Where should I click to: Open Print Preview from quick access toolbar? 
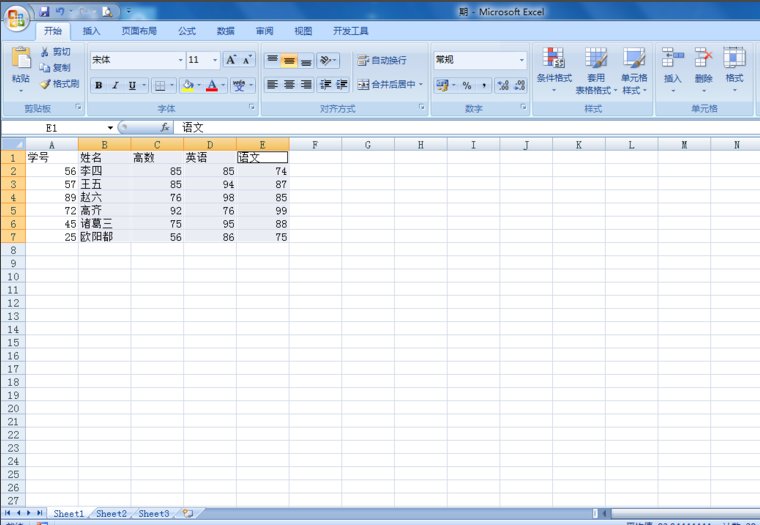(107, 12)
